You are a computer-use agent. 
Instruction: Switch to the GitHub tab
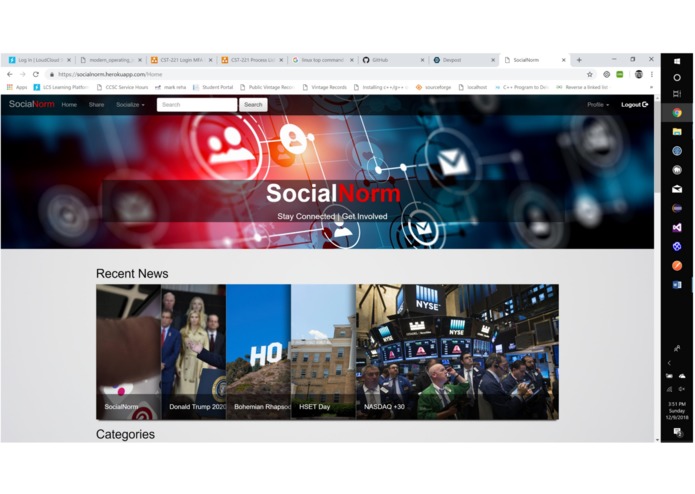click(393, 60)
